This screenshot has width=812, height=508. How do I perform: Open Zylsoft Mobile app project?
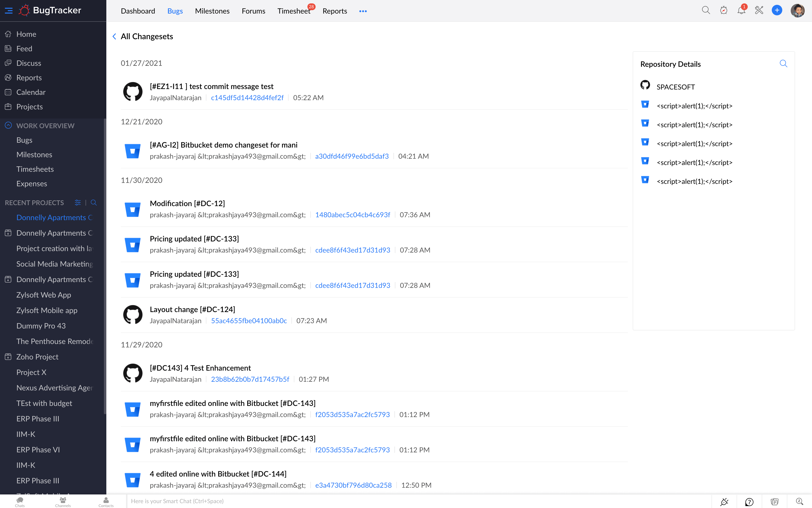[x=47, y=310]
